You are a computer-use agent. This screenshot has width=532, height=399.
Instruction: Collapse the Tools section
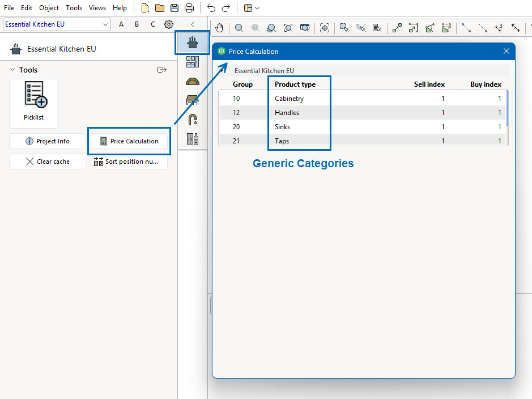click(12, 70)
